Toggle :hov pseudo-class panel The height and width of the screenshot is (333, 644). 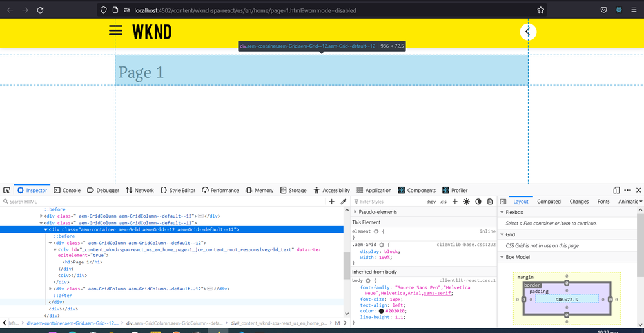coord(431,202)
